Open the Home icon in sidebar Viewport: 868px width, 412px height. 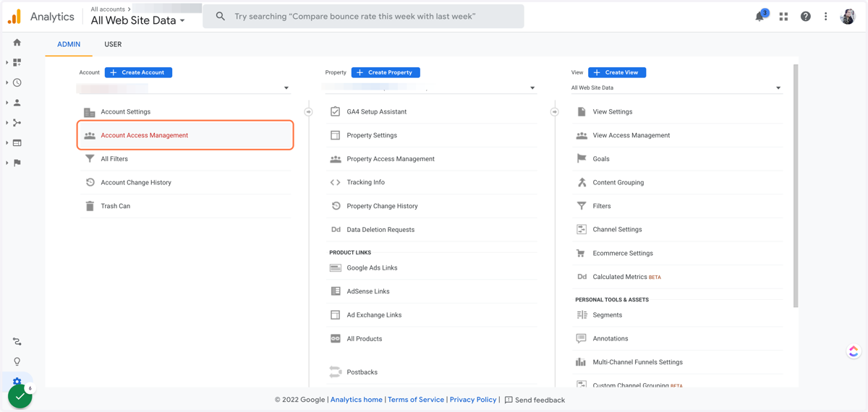(17, 43)
